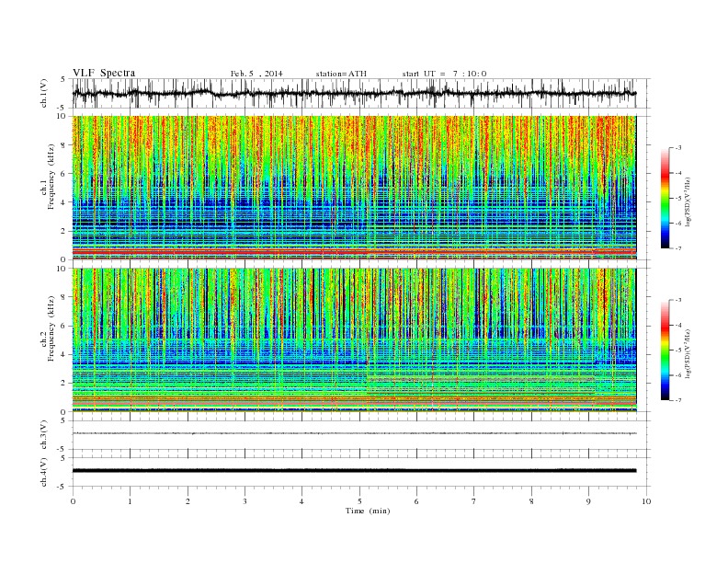Click the ch.3(V) axis label
Image resolution: width=728 pixels, height=563 pixels.
44,435
